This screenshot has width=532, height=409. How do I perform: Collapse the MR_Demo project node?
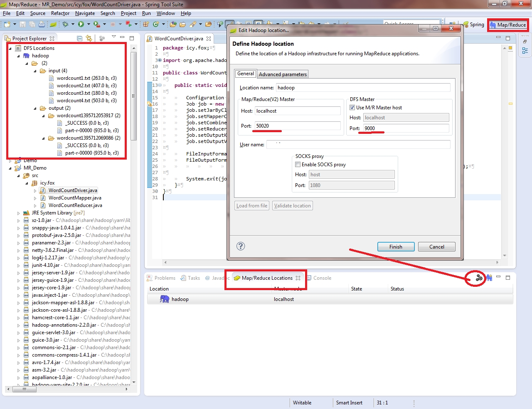(10, 168)
